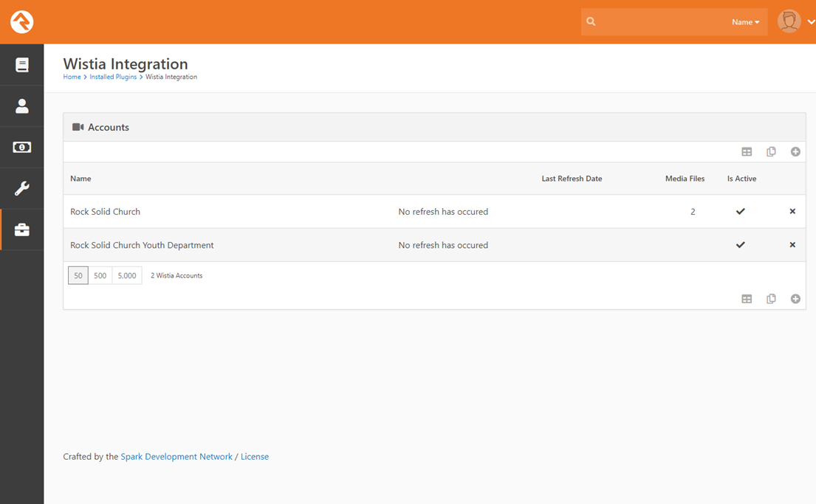Screen dimensions: 816x504
Task: Sort by the Name column header
Action: click(80, 179)
